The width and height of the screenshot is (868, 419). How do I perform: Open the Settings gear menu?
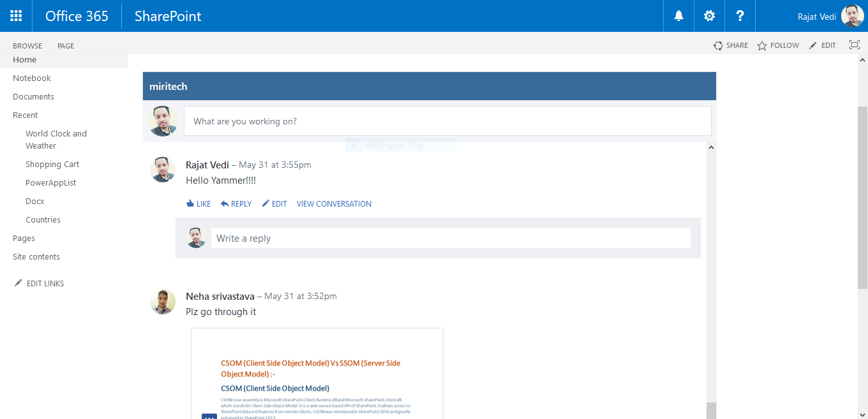(708, 15)
